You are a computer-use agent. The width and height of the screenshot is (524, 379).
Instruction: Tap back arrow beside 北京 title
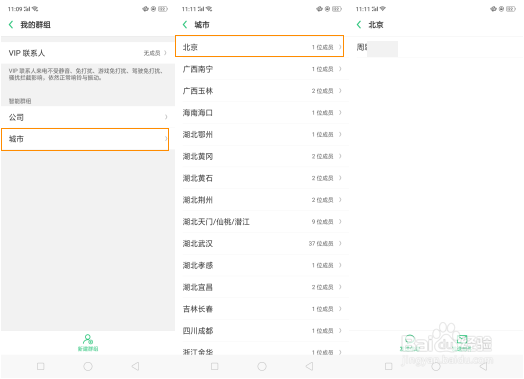(359, 25)
